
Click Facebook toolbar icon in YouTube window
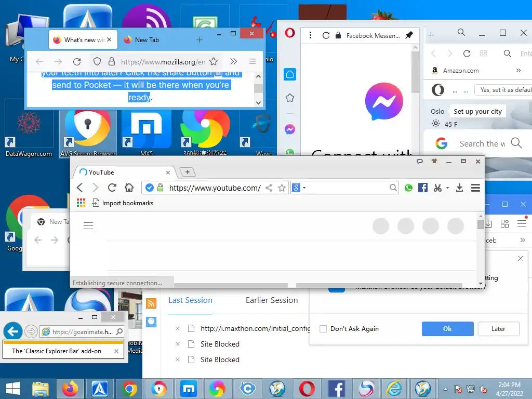423,188
